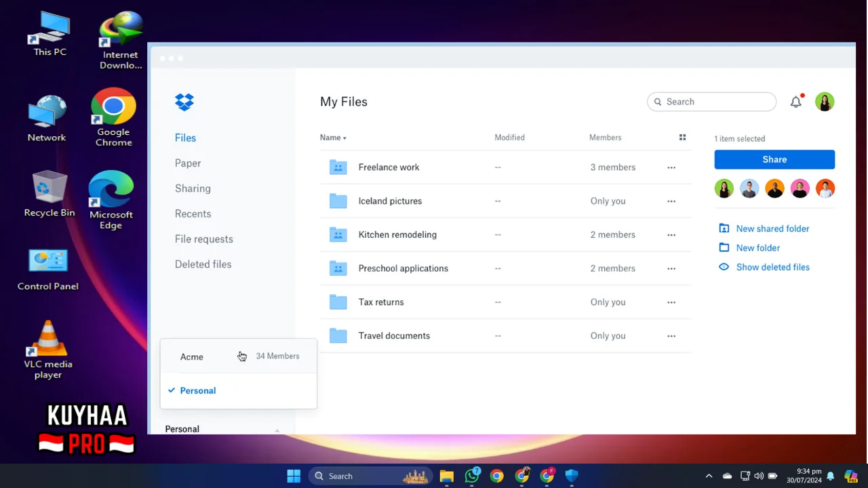The height and width of the screenshot is (488, 868).
Task: Open the Network desktop icon
Action: [47, 119]
